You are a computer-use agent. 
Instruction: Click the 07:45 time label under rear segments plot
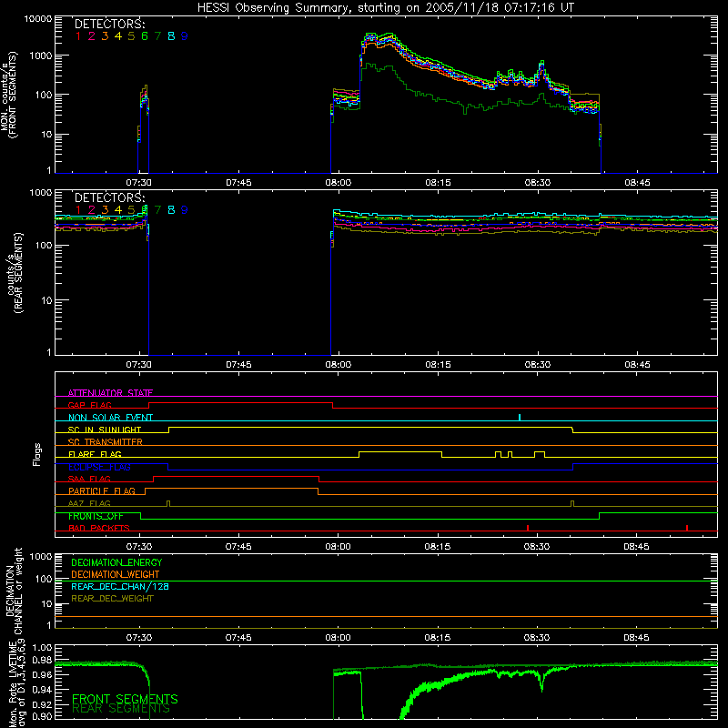click(238, 365)
